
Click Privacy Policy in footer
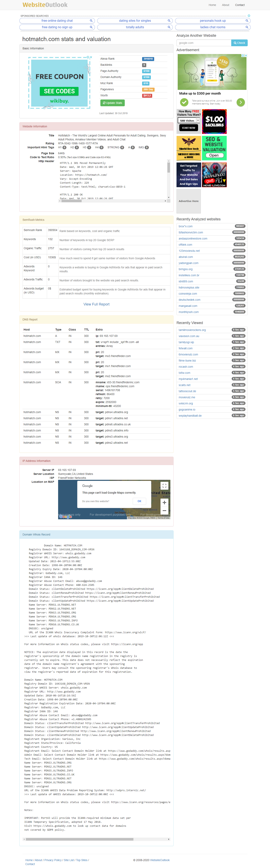pyautogui.click(x=53, y=860)
